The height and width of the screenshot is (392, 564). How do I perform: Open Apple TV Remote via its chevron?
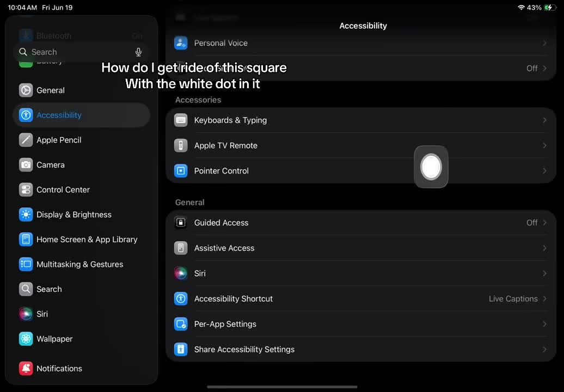[544, 146]
